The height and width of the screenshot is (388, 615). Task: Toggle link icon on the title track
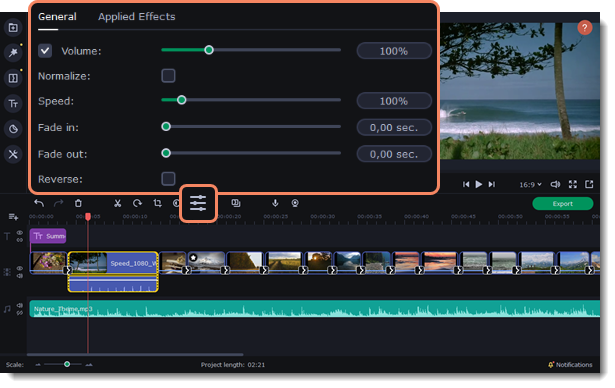pyautogui.click(x=20, y=240)
